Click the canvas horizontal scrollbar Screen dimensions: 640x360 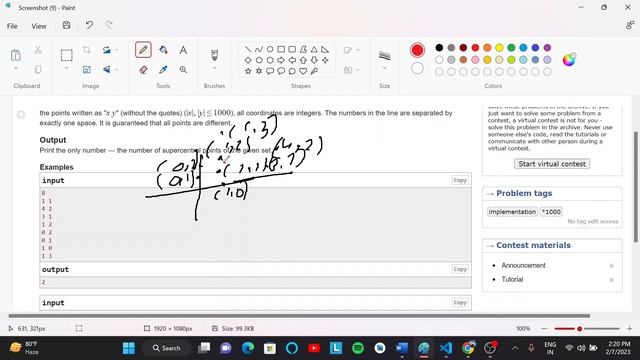tap(299, 316)
